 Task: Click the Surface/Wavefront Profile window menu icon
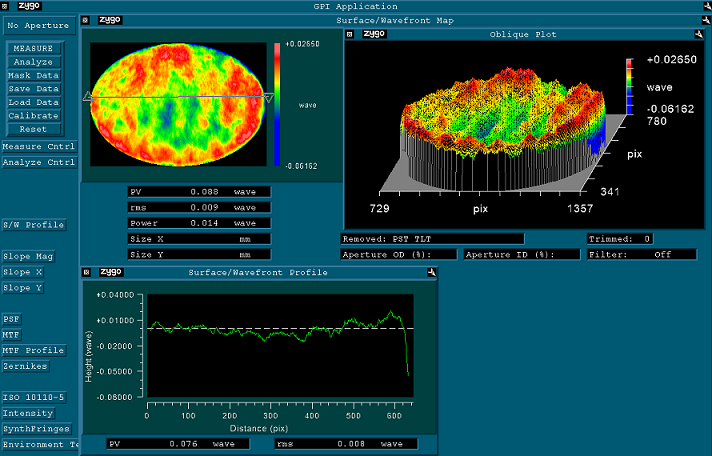point(86,273)
